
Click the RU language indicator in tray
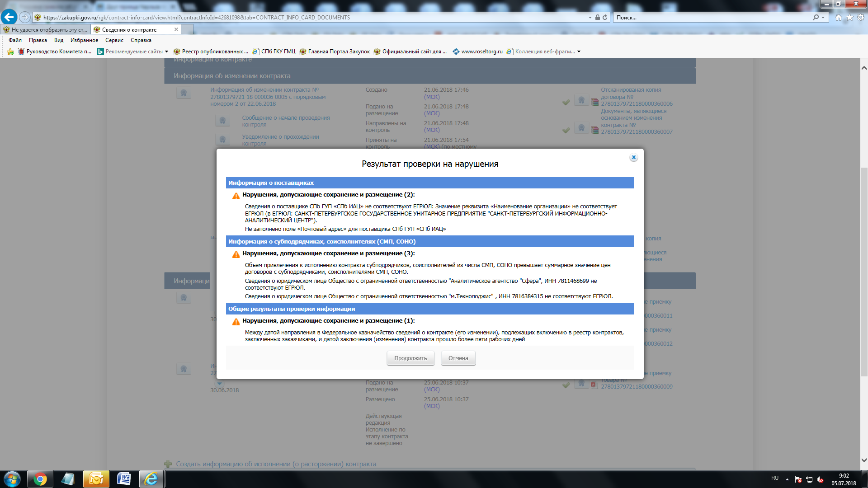click(x=775, y=478)
